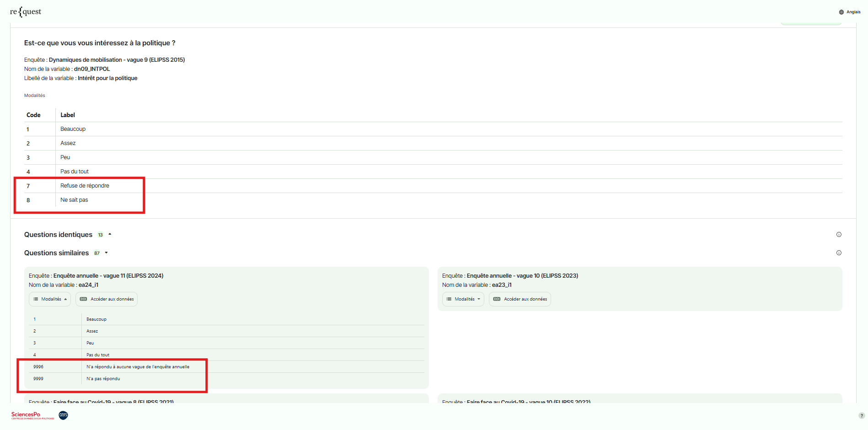868x430 pixels.
Task: Expand the Questions similaires section arrow
Action: 107,253
